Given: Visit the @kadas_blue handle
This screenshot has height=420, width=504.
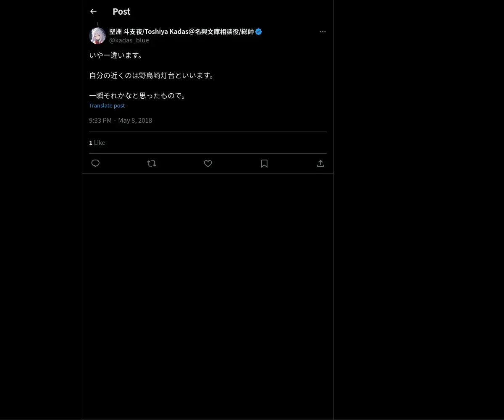Looking at the screenshot, I should point(129,40).
